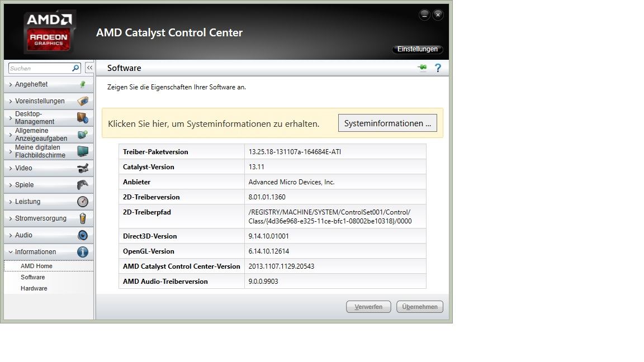Click the Meine digitalen Flachbildschirme screen icon
The height and width of the screenshot is (362, 644).
(x=83, y=151)
